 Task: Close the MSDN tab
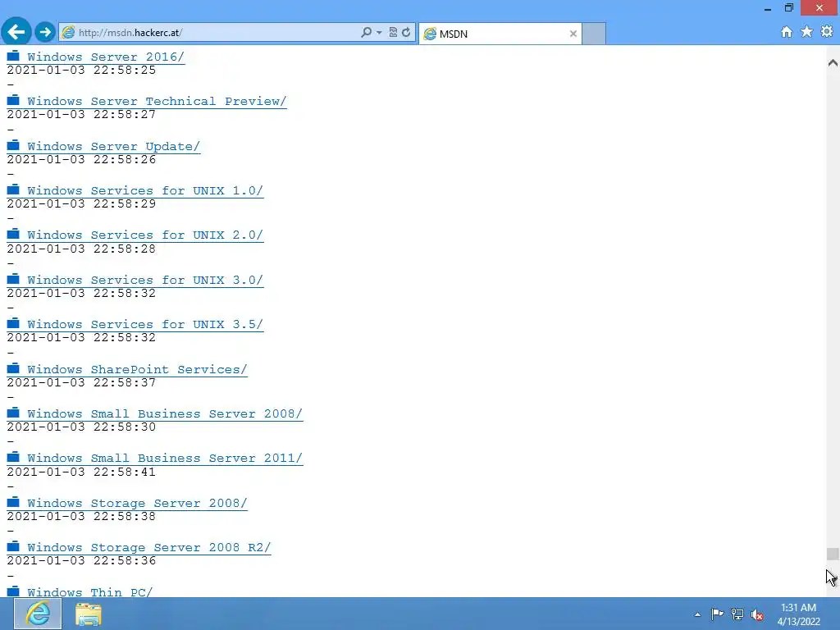(x=573, y=34)
